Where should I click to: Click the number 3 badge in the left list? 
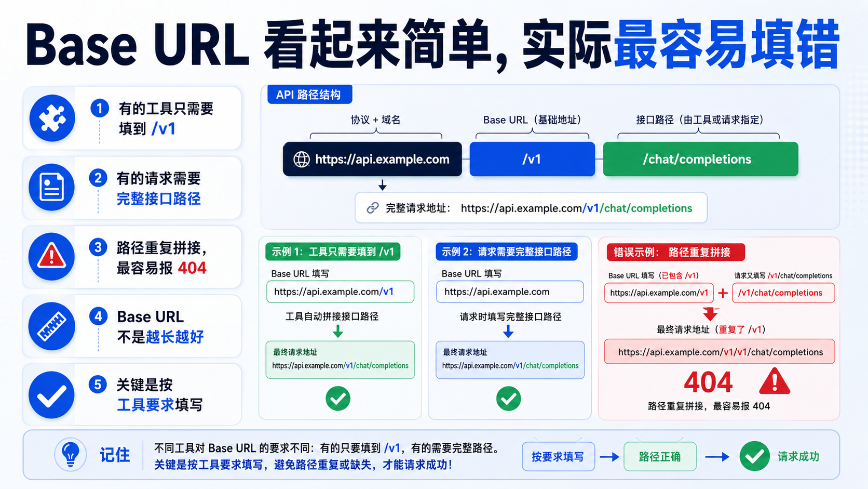pyautogui.click(x=98, y=247)
